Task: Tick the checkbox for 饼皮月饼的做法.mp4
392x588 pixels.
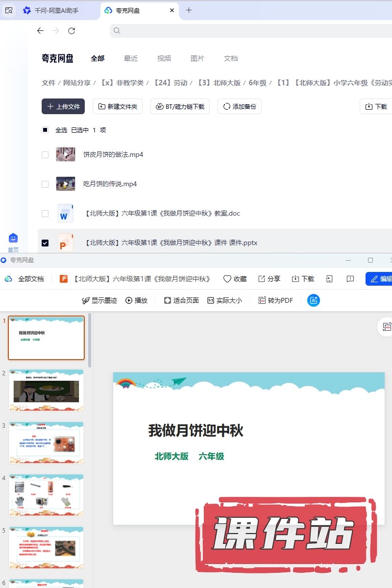Action: coord(45,155)
